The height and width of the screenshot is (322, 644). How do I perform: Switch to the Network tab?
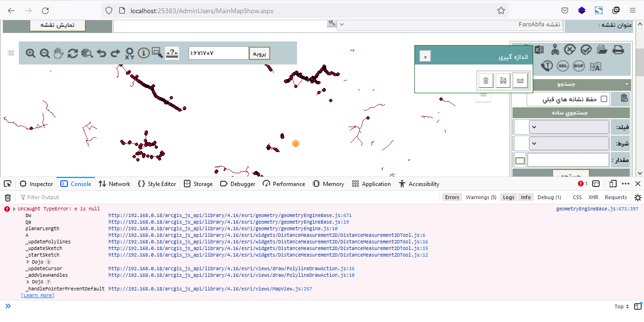(115, 184)
